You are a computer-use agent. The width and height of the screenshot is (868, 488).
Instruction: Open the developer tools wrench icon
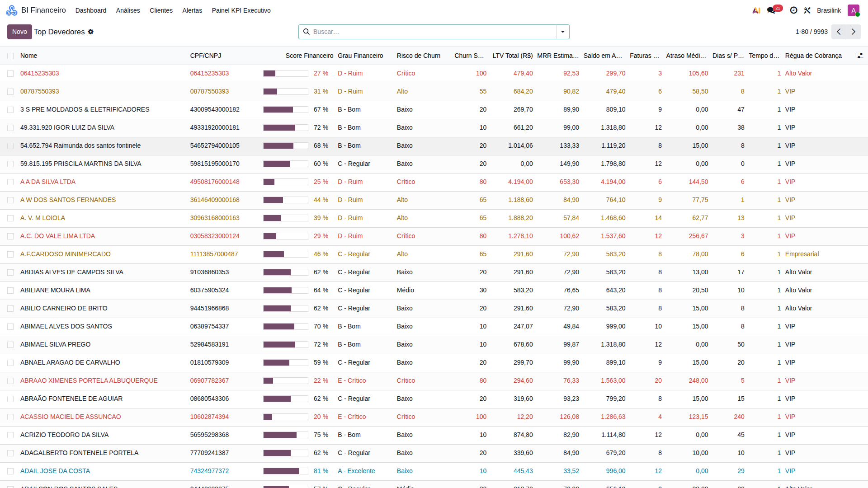(x=807, y=10)
